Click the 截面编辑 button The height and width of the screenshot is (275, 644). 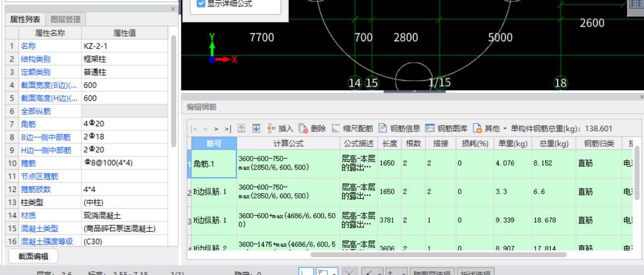click(x=33, y=256)
